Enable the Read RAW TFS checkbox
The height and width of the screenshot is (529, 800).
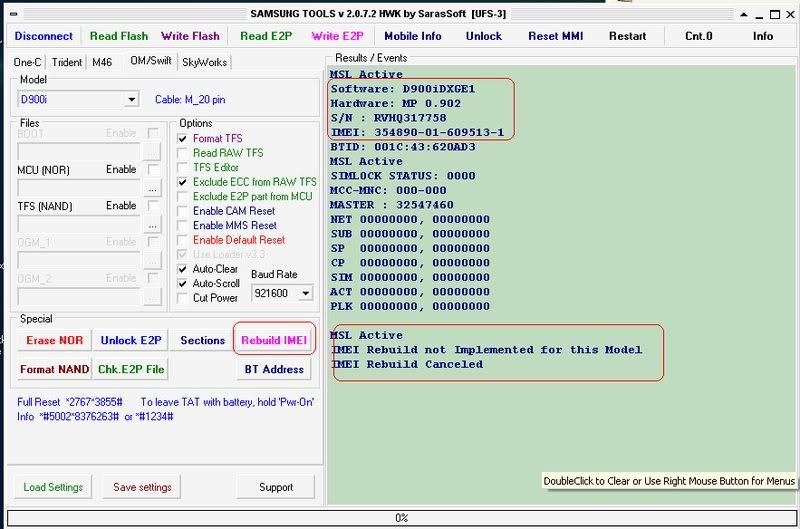pos(182,153)
